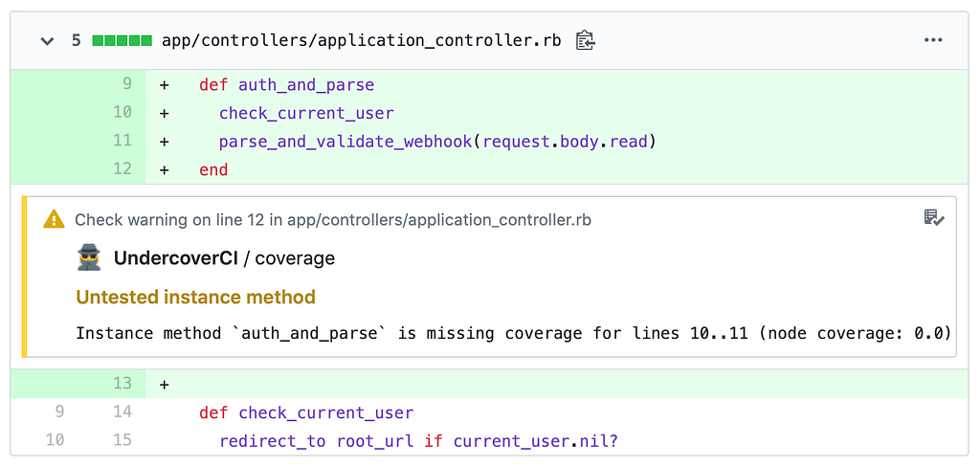Open the three-dot file options menu
Image resolution: width=980 pixels, height=467 pixels.
tap(933, 41)
